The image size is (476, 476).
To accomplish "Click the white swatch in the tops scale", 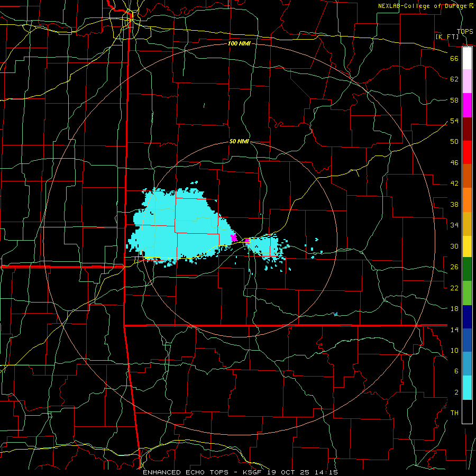I will point(467,58).
